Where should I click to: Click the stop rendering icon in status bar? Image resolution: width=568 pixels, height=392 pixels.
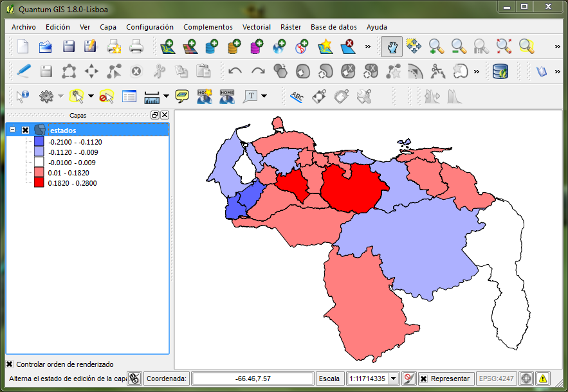(409, 379)
